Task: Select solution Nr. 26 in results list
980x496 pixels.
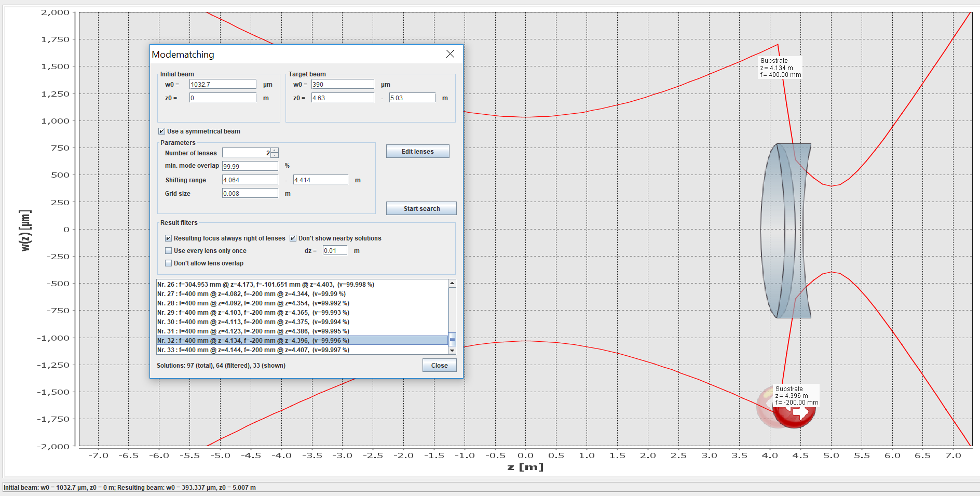Action: (x=302, y=285)
